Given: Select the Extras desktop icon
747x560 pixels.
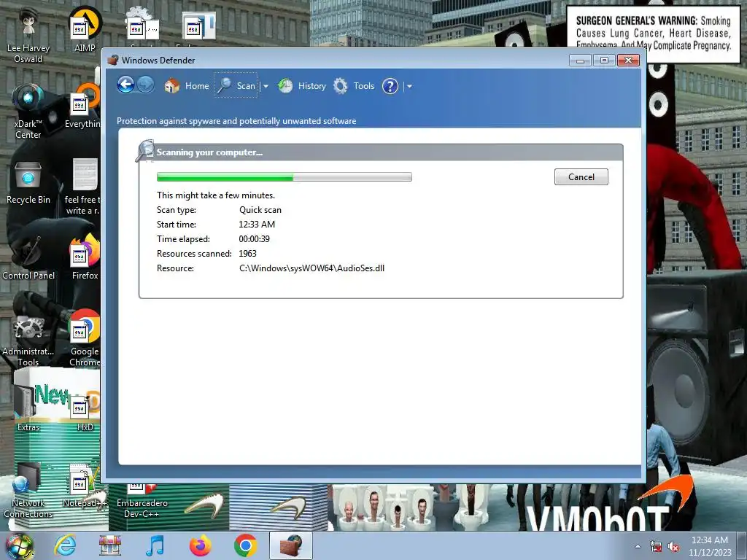Looking at the screenshot, I should [28, 407].
